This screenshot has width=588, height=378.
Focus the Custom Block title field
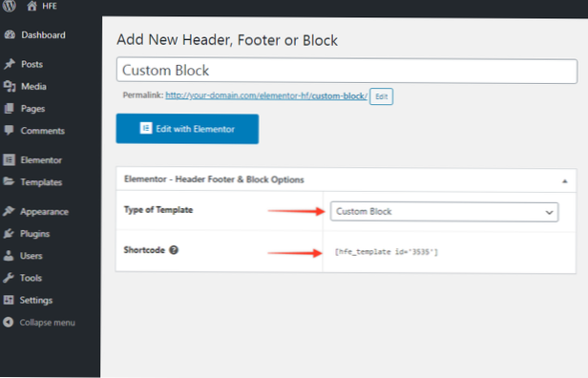(x=346, y=71)
